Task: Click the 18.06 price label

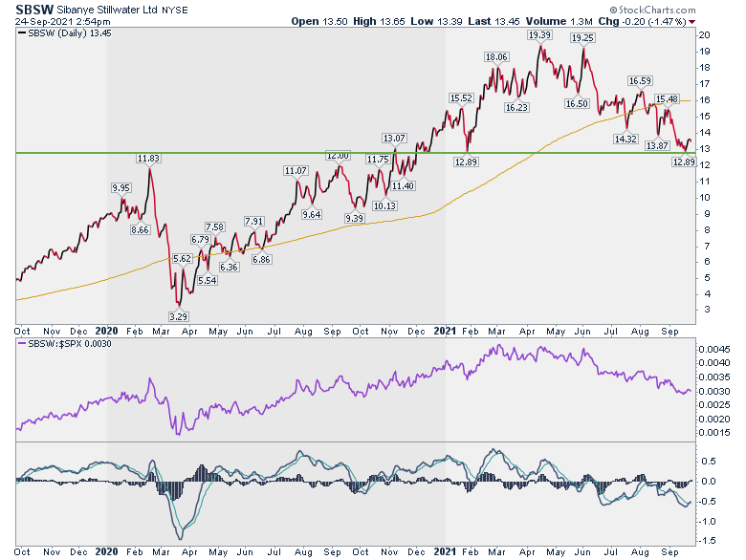Action: click(496, 57)
